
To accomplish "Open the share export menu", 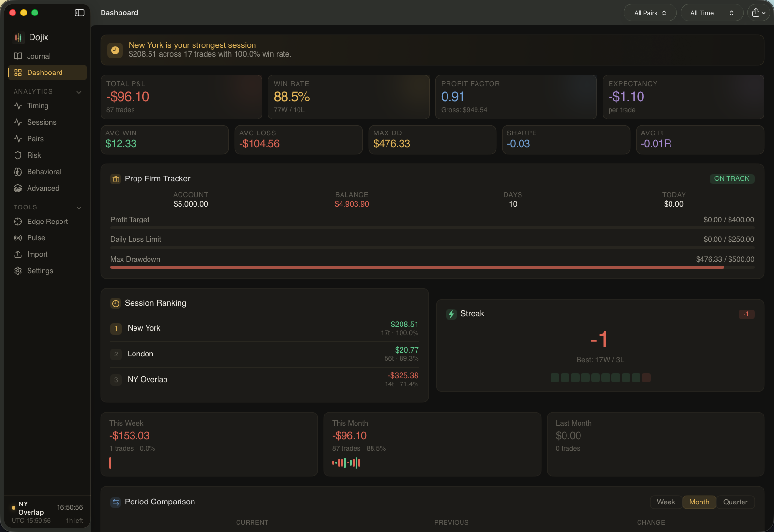I will coord(759,13).
